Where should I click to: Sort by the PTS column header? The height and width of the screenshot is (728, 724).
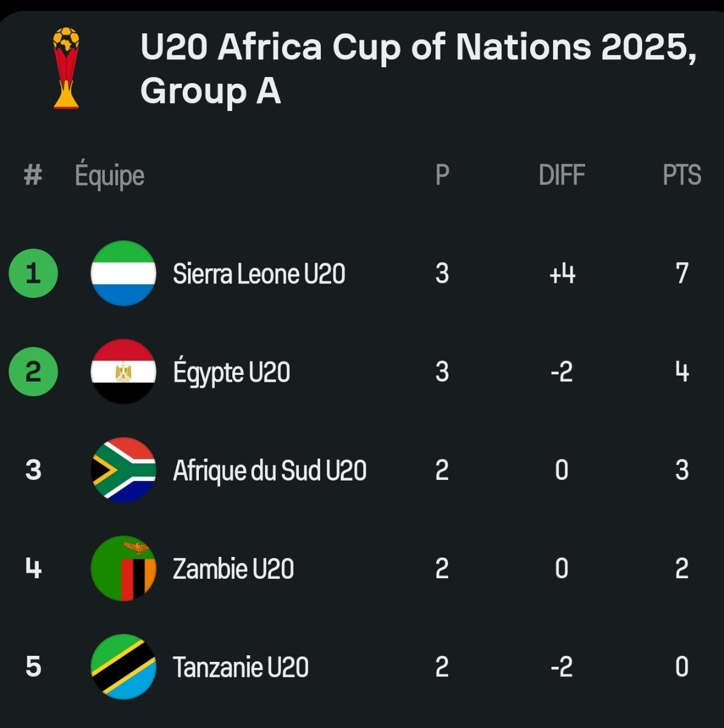[682, 175]
